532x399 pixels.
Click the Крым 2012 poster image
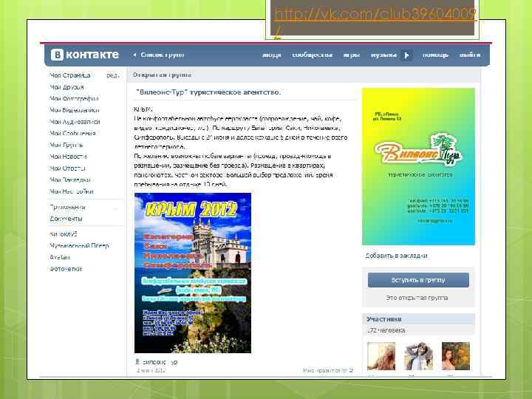click(193, 273)
